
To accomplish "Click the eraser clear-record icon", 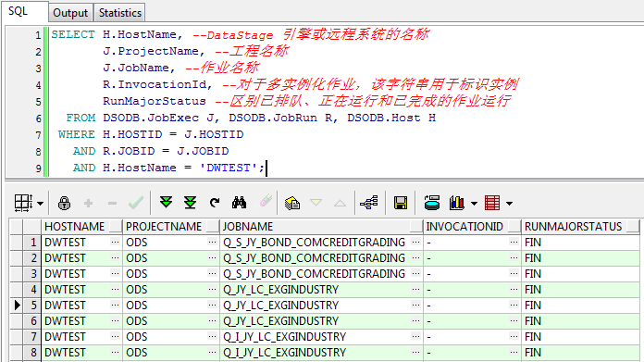I will pyautogui.click(x=266, y=201).
